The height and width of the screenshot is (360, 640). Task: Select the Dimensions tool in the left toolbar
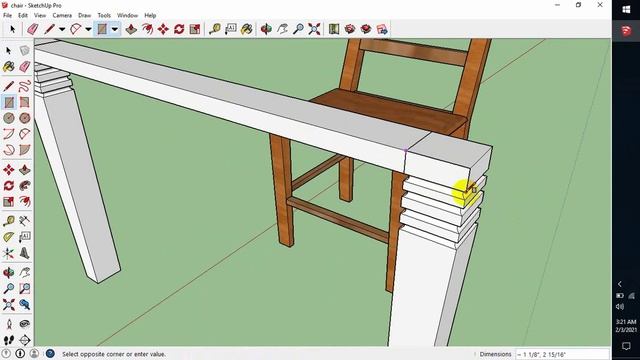pyautogui.click(x=24, y=221)
